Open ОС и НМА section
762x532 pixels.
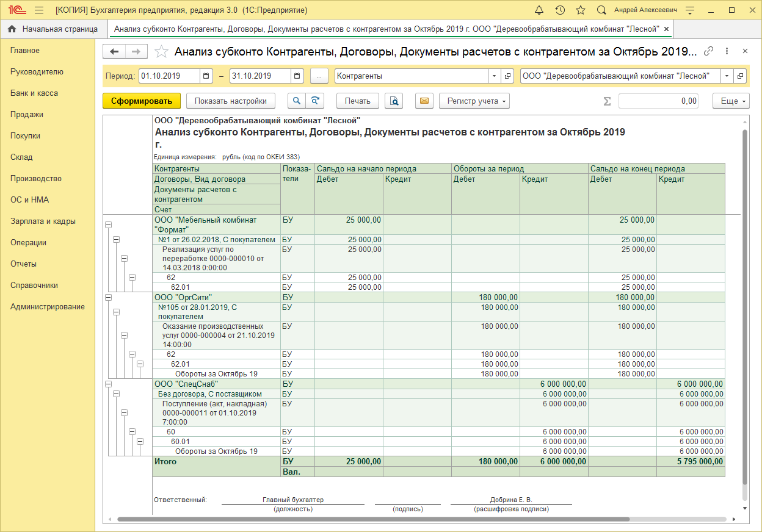[x=29, y=200]
